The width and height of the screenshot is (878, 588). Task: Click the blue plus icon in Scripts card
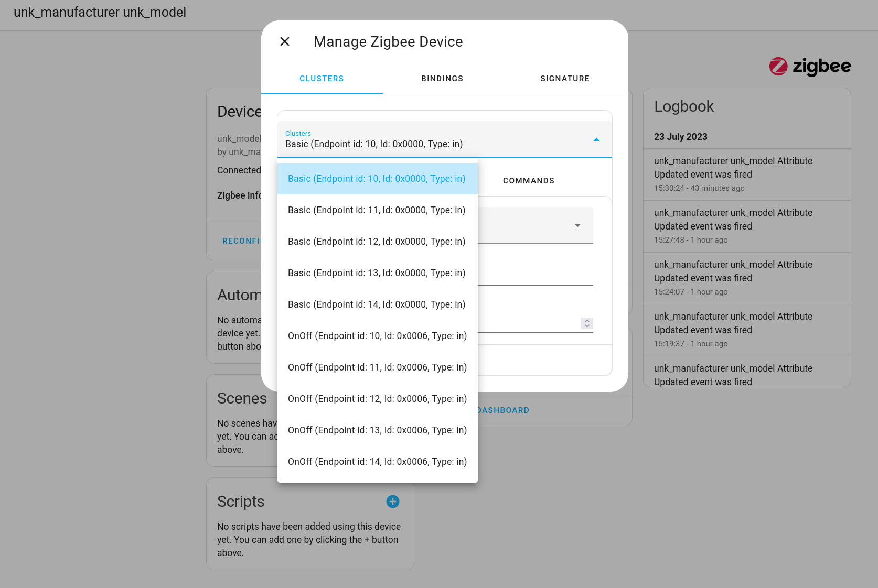click(x=392, y=502)
